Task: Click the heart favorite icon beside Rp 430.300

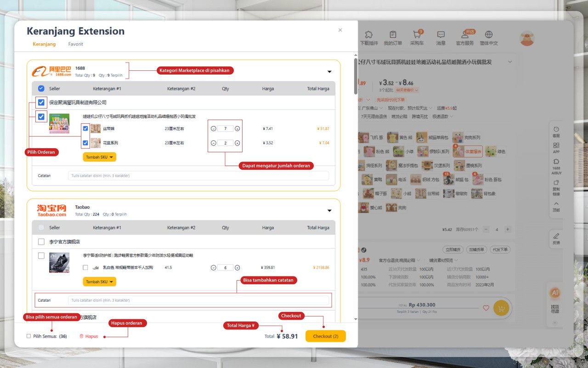Action: (486, 308)
